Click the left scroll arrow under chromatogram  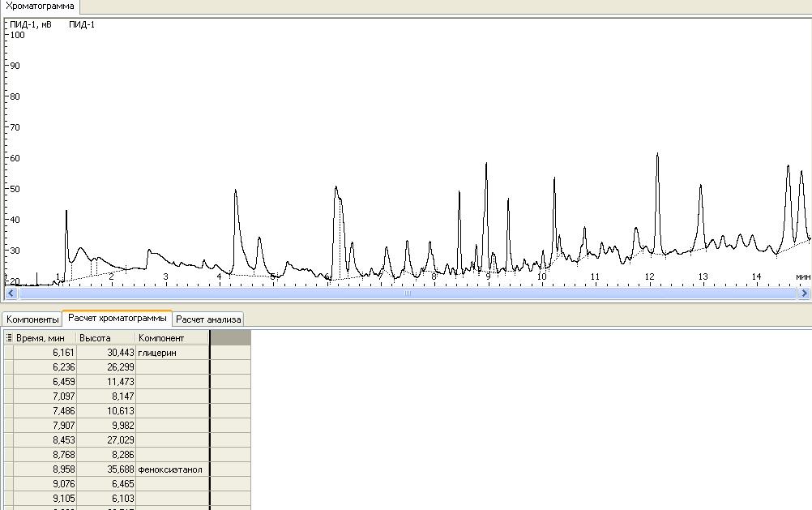pyautogui.click(x=11, y=294)
